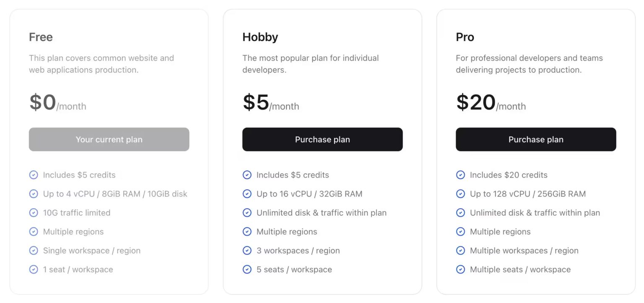Click Pro plan's 'Purchase plan' button
Screen dimensions: 644x303
point(536,139)
